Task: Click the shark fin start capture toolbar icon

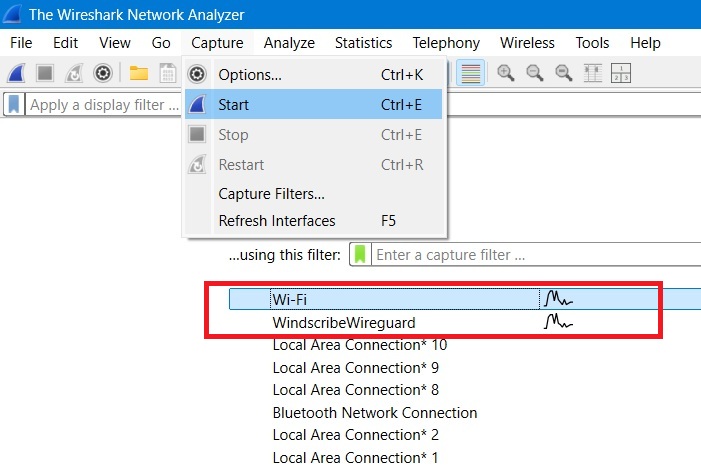Action: pos(16,73)
